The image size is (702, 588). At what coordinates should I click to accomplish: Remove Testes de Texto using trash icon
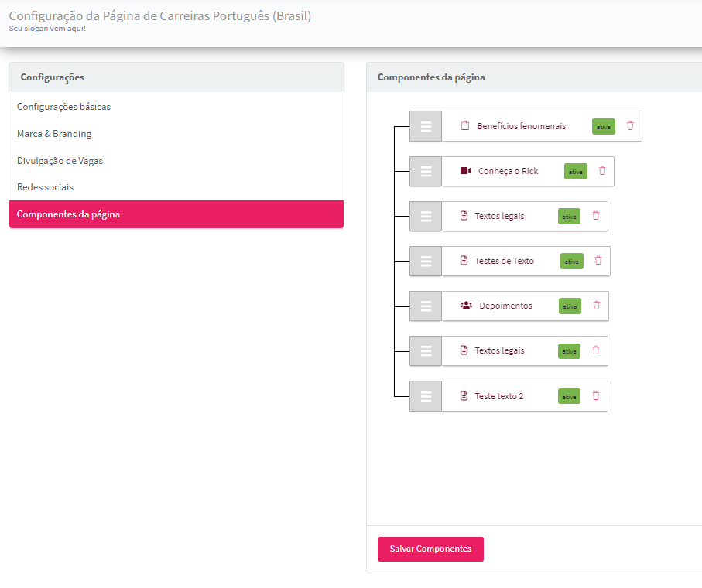pos(598,261)
